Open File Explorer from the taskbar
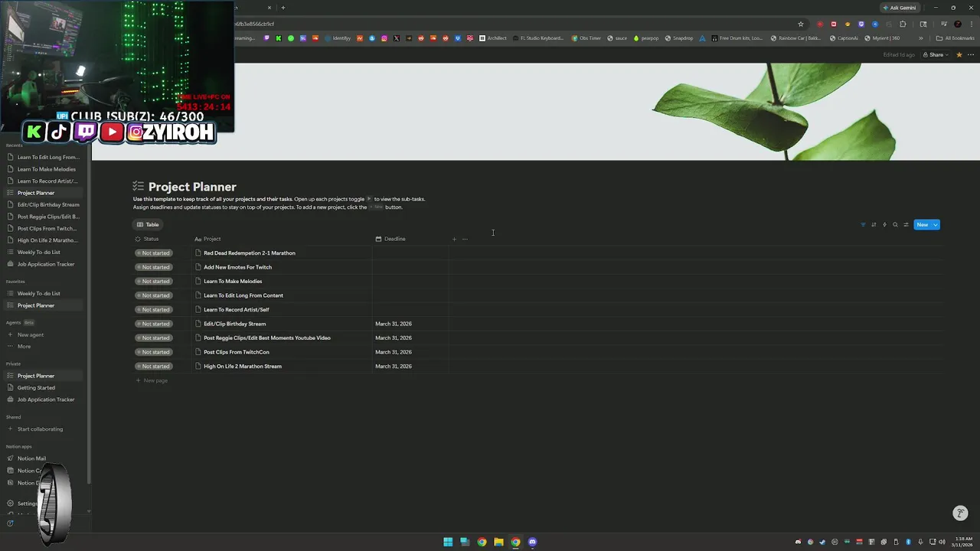Image resolution: width=980 pixels, height=551 pixels. coord(498,542)
